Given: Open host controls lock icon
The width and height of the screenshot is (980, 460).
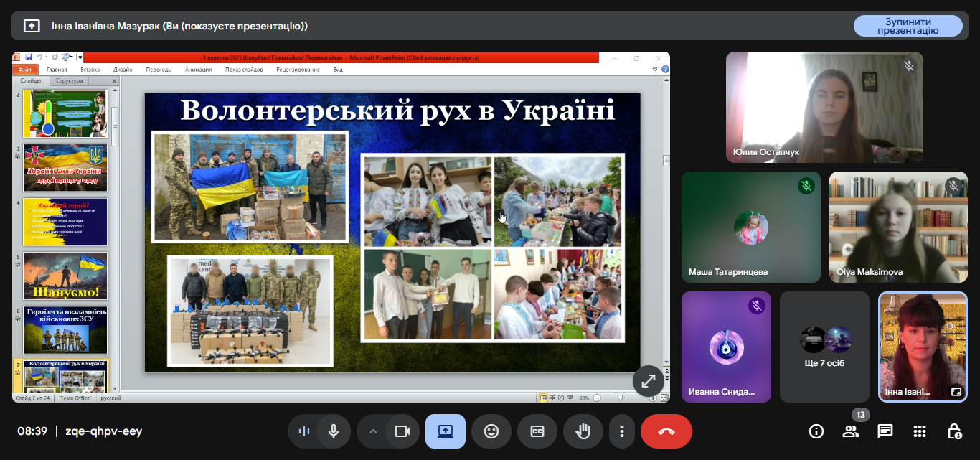Looking at the screenshot, I should tap(954, 431).
